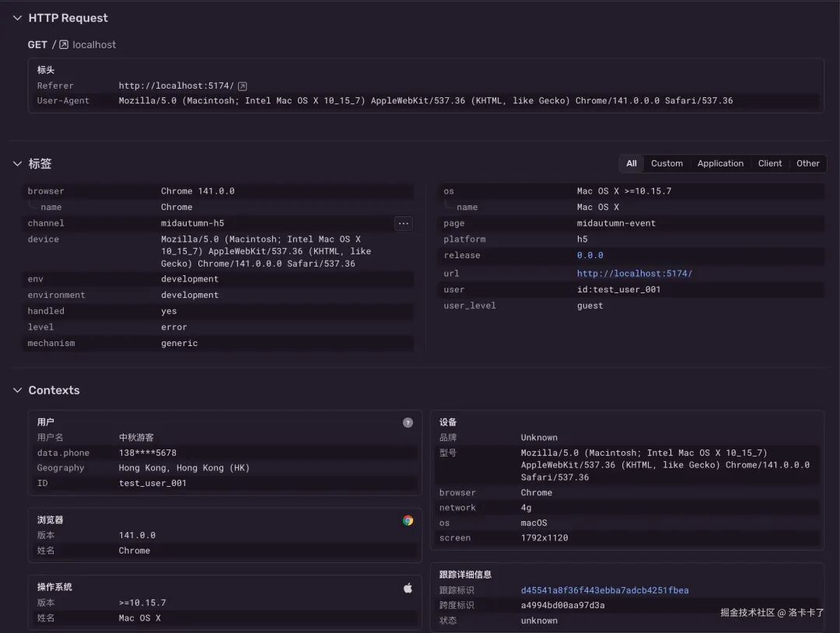Click the Geography value Hong Kong, Hong Kong (HK)

(x=184, y=468)
